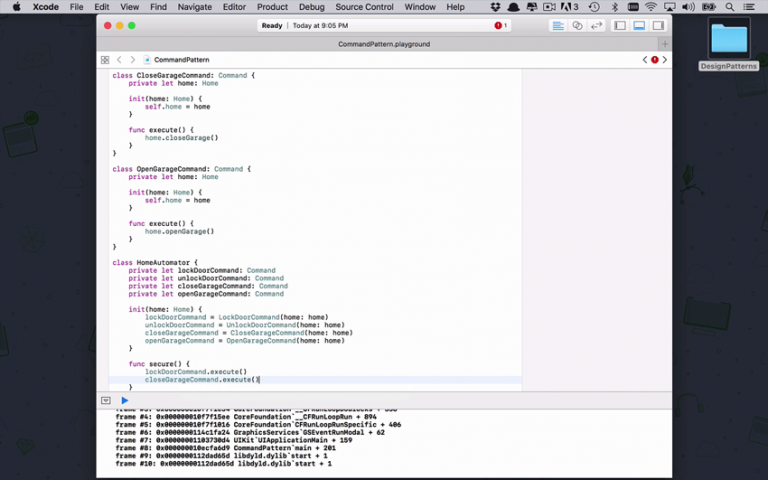768x480 pixels.
Task: Open the Debug menu
Action: pos(312,7)
